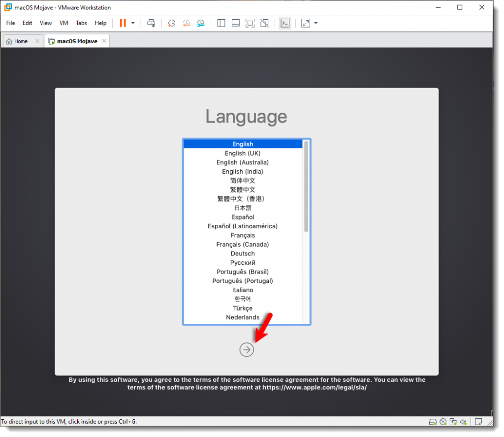Click the hard disk status icon
The image size is (504, 437).
(433, 422)
